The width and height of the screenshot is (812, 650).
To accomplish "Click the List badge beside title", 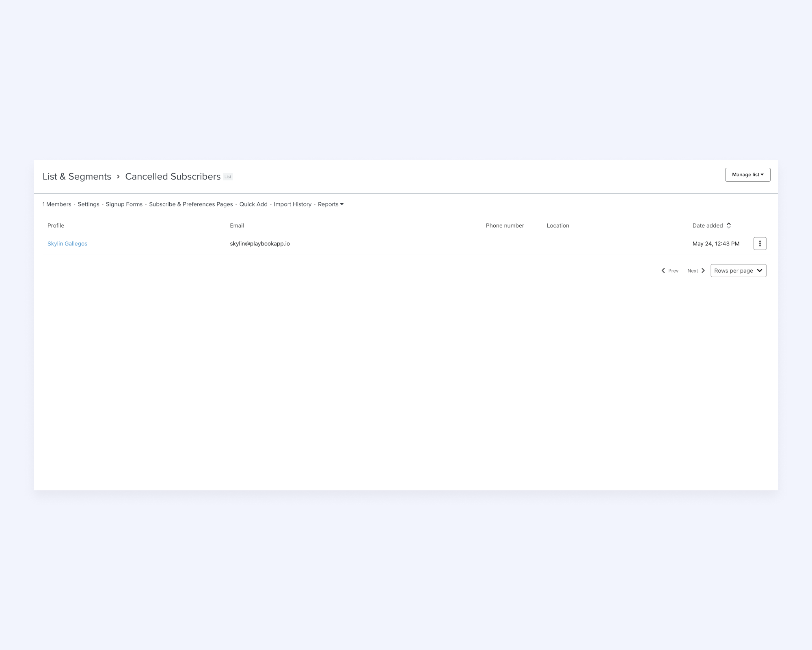I will coord(228,177).
